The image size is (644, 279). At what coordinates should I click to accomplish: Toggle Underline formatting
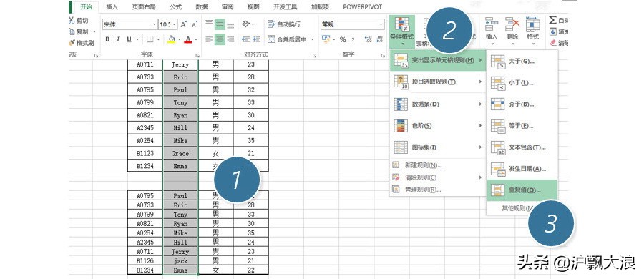129,39
